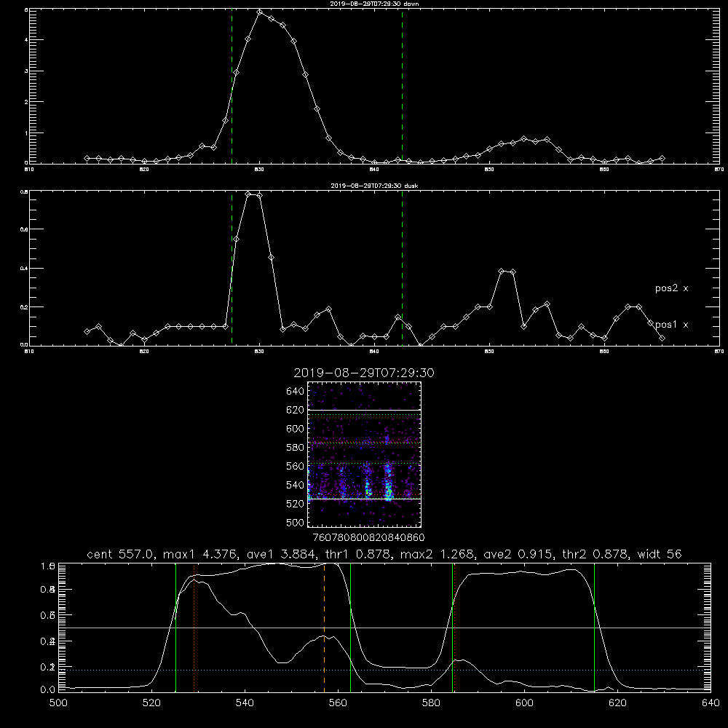The image size is (728, 728).
Task: Click the solid white horizontal line in bottom plot
Action: 384,628
